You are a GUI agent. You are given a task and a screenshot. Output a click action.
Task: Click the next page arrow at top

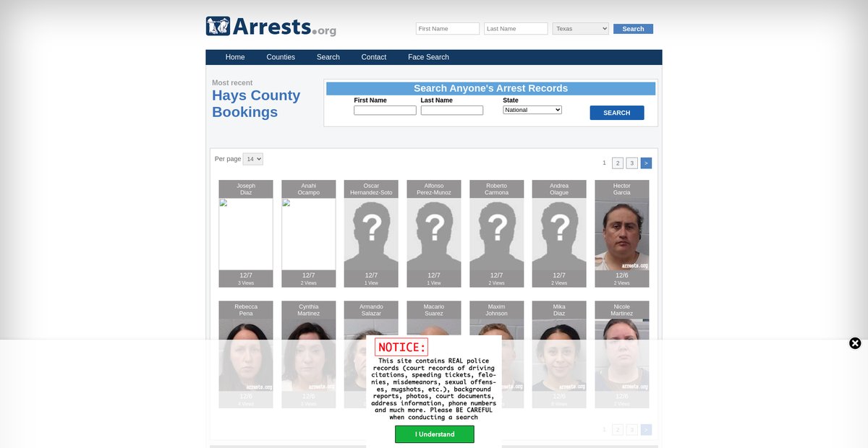click(x=646, y=163)
